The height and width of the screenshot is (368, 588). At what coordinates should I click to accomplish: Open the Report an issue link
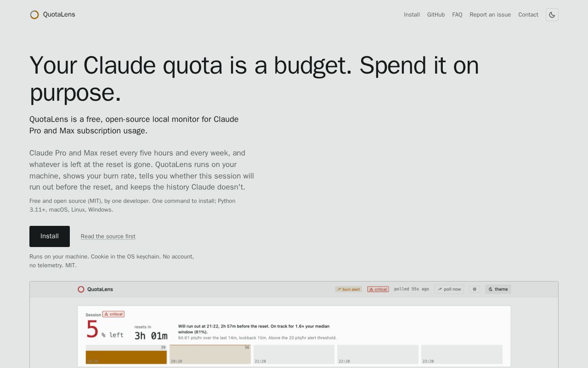point(490,15)
